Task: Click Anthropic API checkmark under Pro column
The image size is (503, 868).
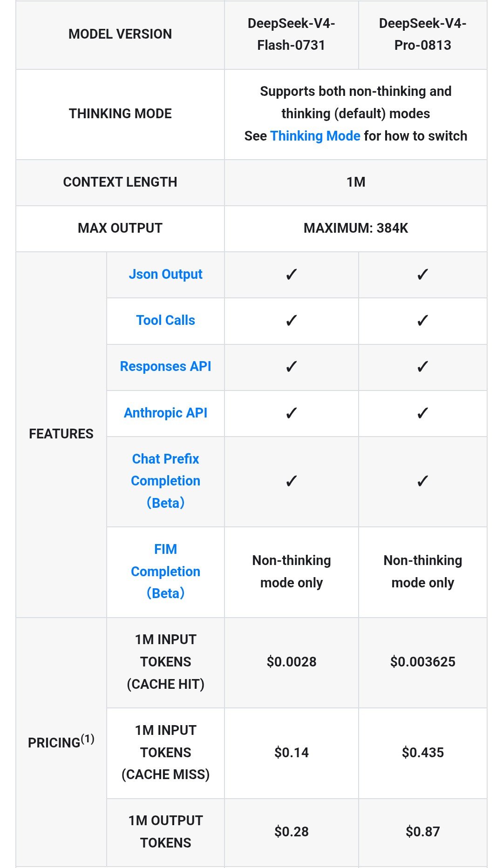Action: [423, 413]
